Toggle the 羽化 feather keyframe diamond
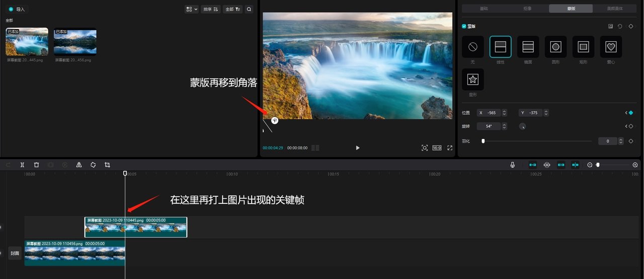This screenshot has width=644, height=279. [631, 141]
